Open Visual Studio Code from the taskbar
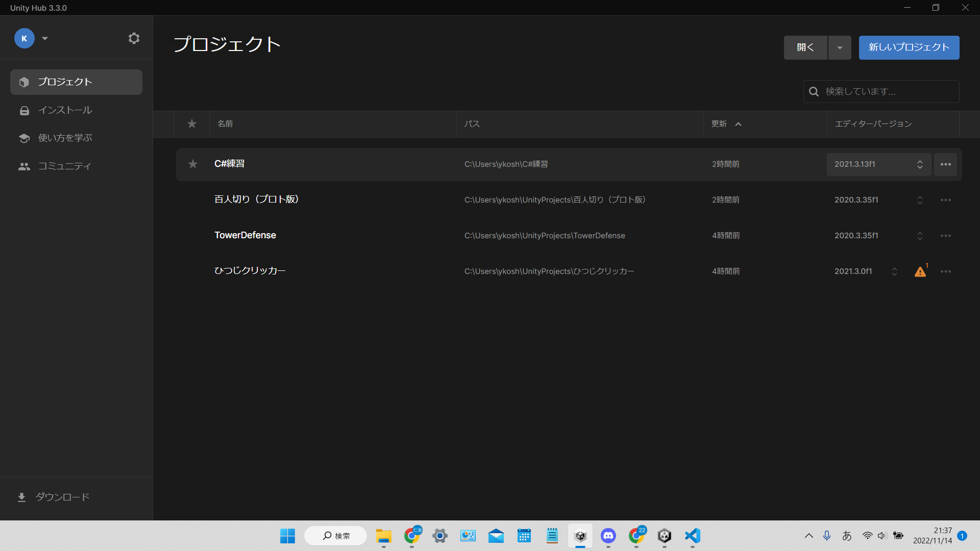 click(x=692, y=536)
